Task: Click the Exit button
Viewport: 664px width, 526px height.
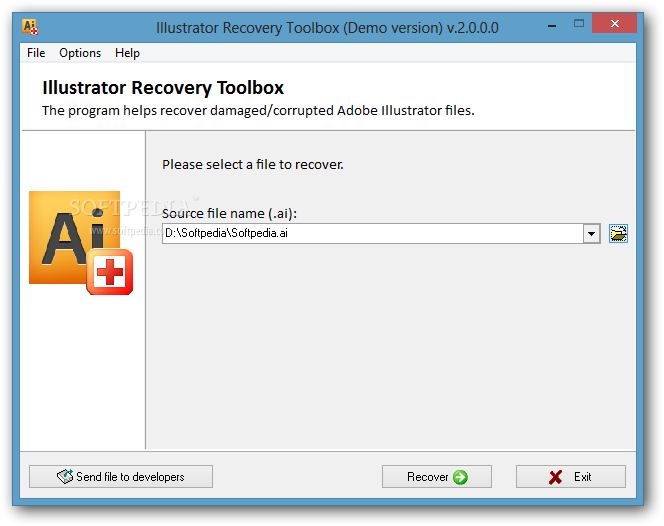Action: (x=570, y=477)
